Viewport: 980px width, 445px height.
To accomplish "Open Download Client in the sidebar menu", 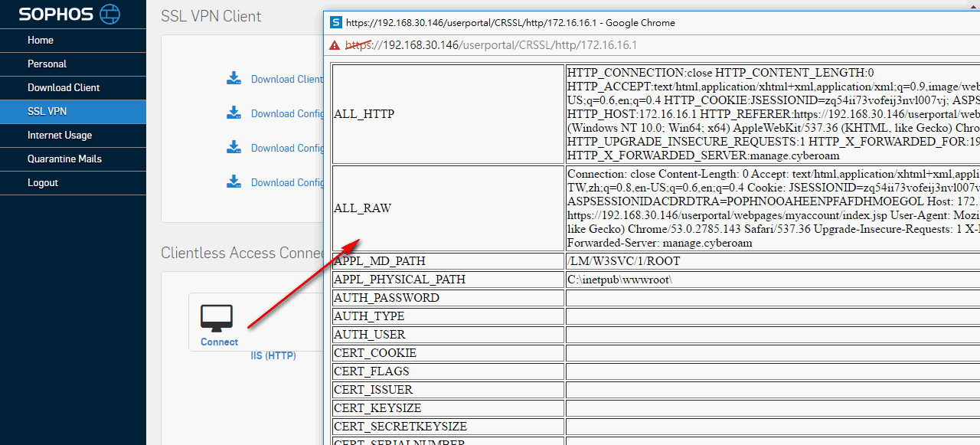I will (x=73, y=88).
